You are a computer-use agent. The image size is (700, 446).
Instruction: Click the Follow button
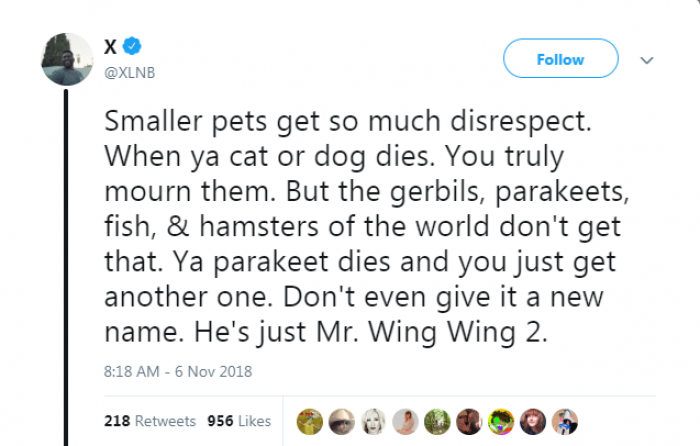click(x=560, y=59)
